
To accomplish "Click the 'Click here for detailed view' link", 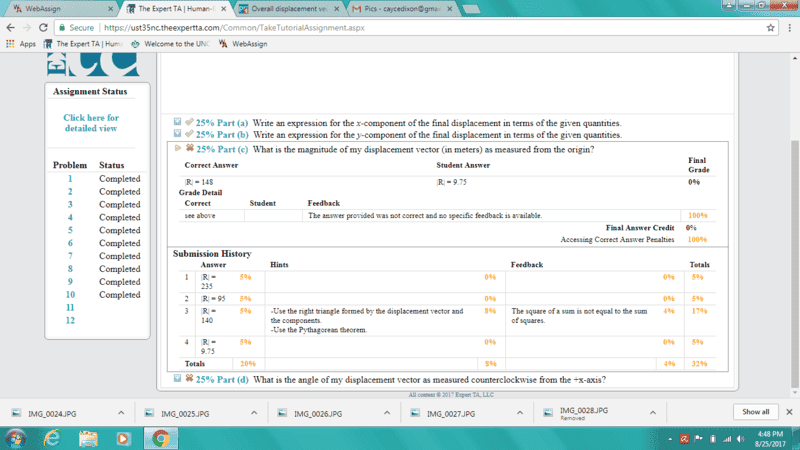I will tap(91, 123).
